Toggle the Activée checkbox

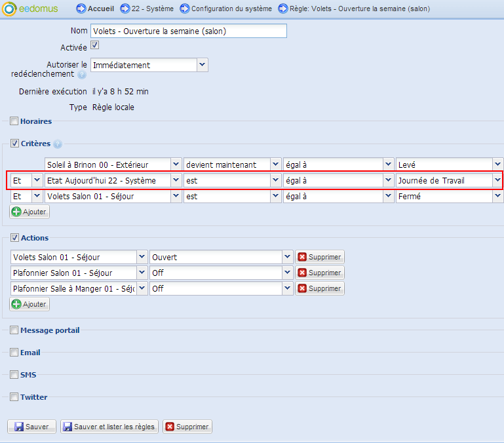95,45
